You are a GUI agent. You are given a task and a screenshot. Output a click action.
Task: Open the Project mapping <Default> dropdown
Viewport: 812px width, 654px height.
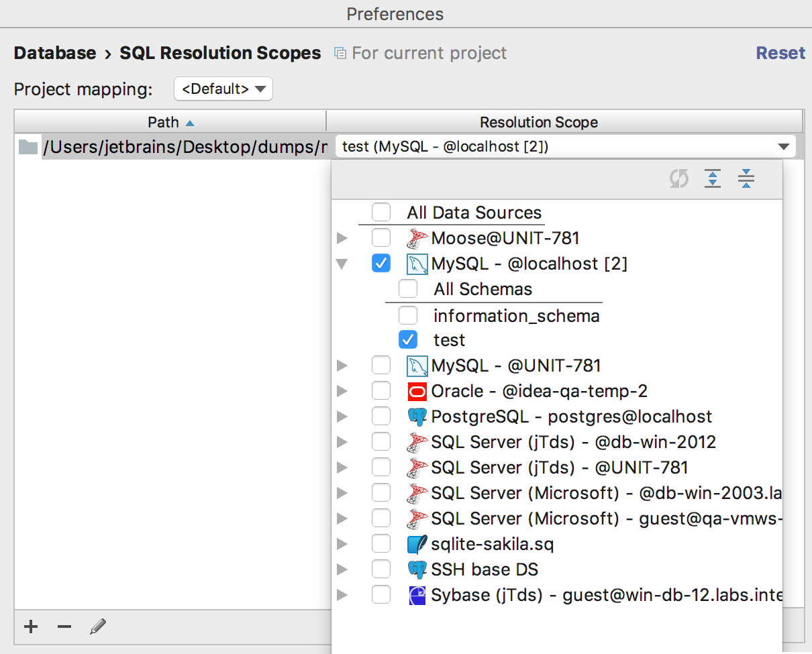(223, 89)
